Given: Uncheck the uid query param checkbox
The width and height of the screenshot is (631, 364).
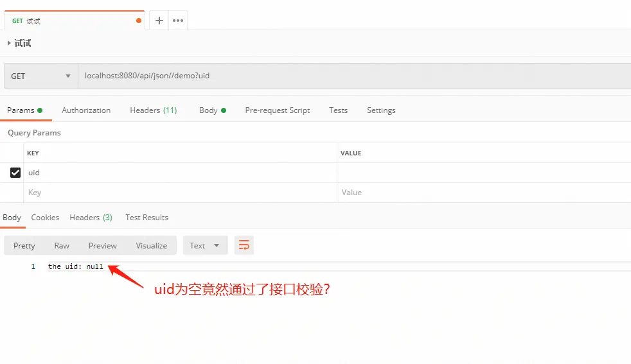Looking at the screenshot, I should (15, 173).
